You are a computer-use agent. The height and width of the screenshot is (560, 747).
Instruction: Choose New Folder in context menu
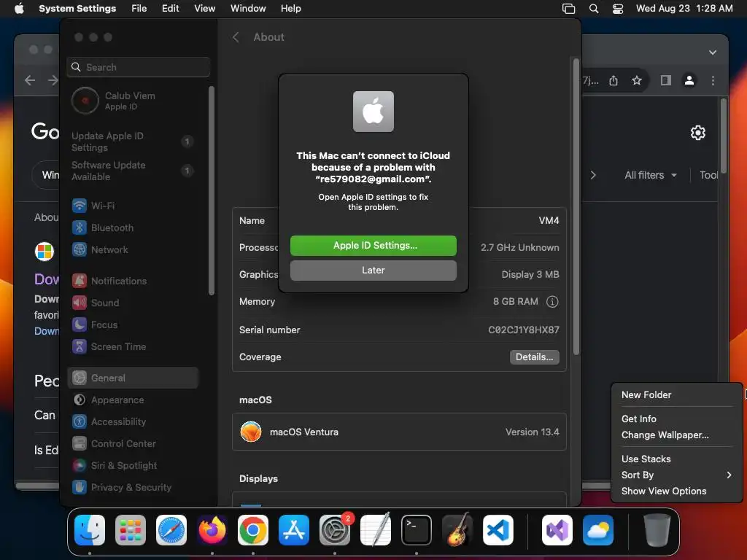click(x=676, y=394)
